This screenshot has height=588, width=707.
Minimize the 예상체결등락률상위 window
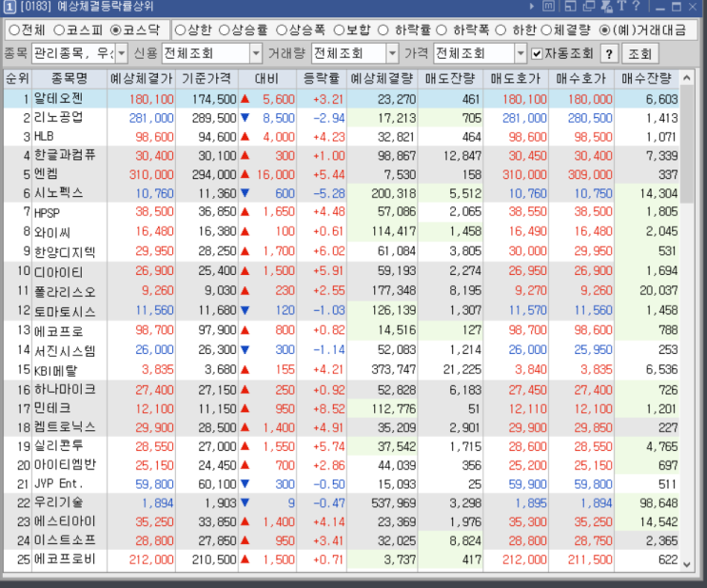[x=660, y=8]
